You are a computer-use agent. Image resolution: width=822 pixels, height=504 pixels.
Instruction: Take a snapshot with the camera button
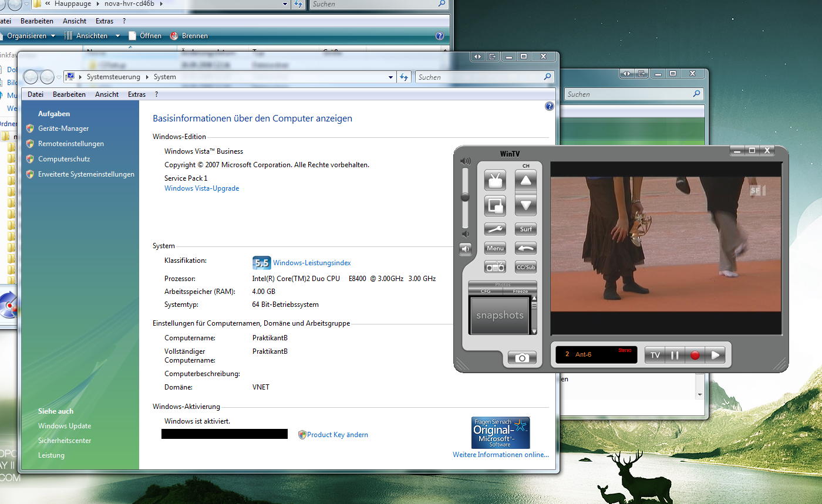pyautogui.click(x=522, y=358)
